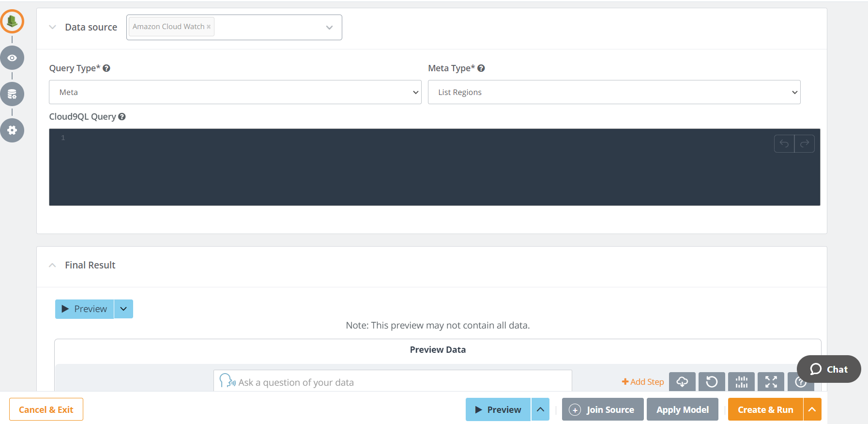The image size is (868, 424).
Task: Click the Add Step link
Action: (643, 382)
